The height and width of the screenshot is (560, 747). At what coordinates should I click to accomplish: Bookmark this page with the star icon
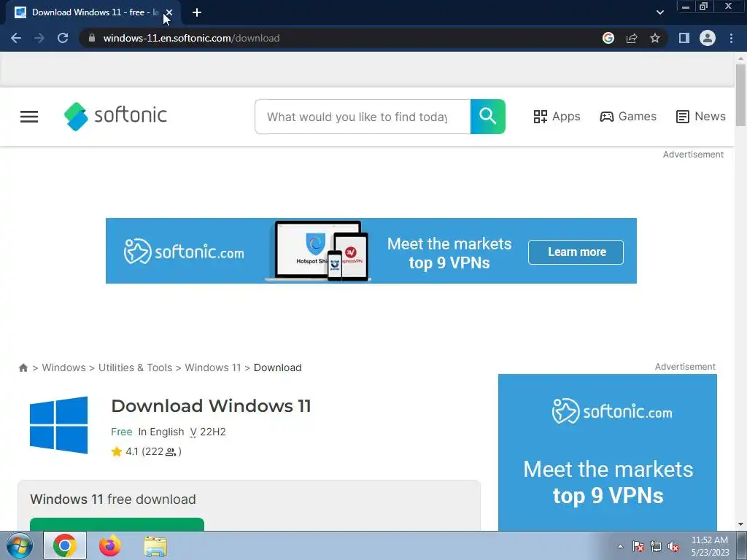click(655, 38)
